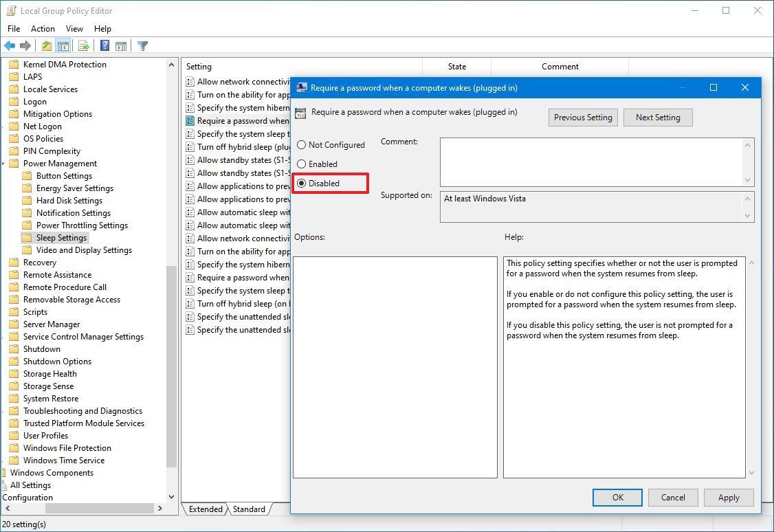774x532 pixels.
Task: Click the Back navigation arrow
Action: pyautogui.click(x=10, y=45)
